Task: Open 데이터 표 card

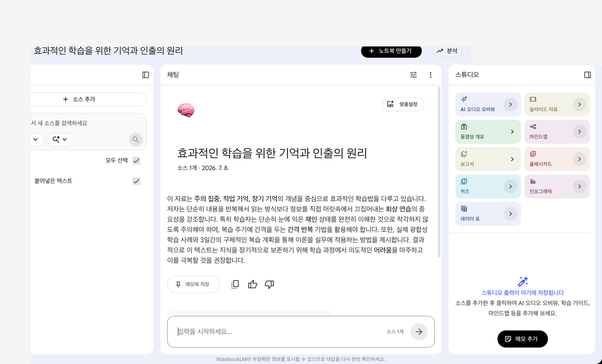Action: [488, 214]
